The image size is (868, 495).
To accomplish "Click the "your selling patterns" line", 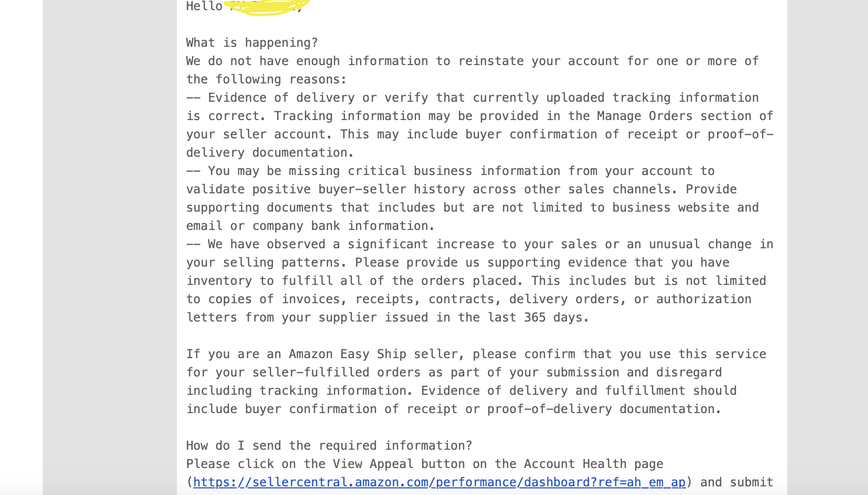I will [458, 263].
